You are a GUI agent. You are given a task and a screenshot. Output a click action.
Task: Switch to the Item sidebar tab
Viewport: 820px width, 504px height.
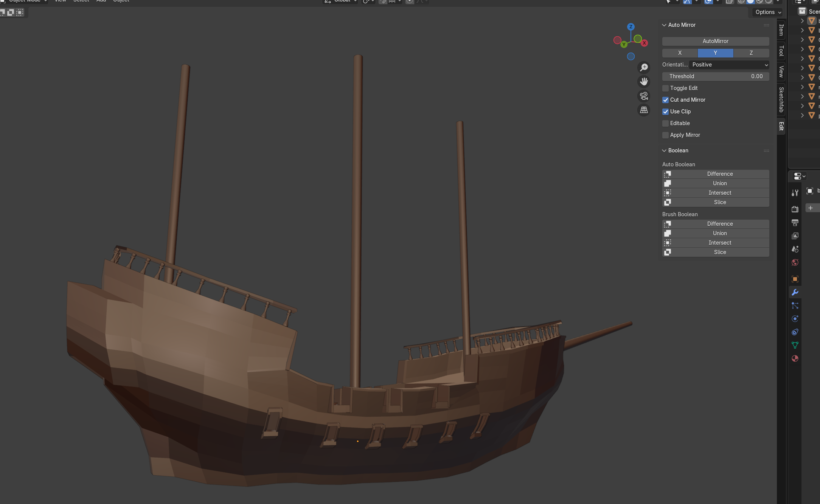click(781, 30)
